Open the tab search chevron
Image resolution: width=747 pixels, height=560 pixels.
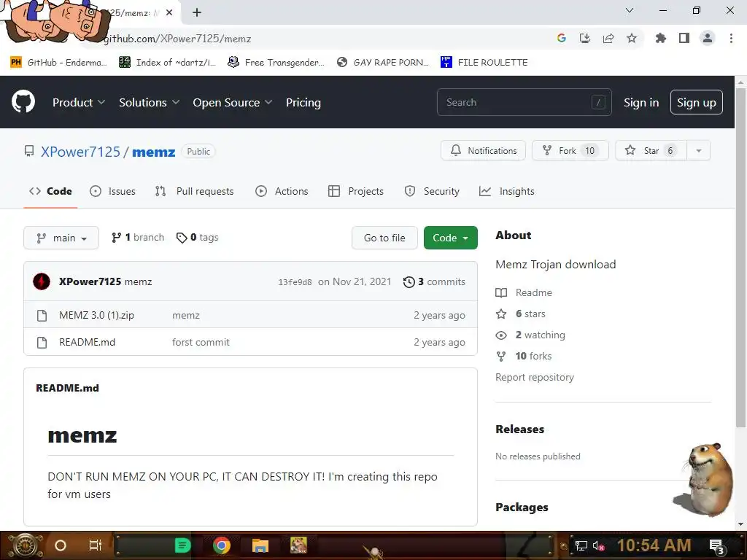[x=630, y=10]
